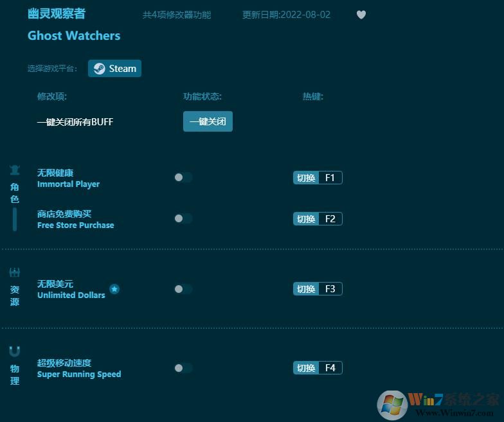Image resolution: width=504 pixels, height=422 pixels.
Task: Click the vertical bar under character section
Action: (15, 220)
